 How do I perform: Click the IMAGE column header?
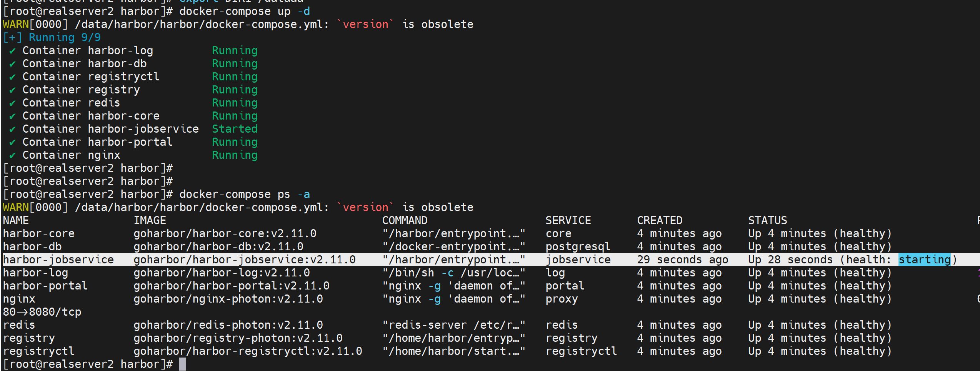150,220
